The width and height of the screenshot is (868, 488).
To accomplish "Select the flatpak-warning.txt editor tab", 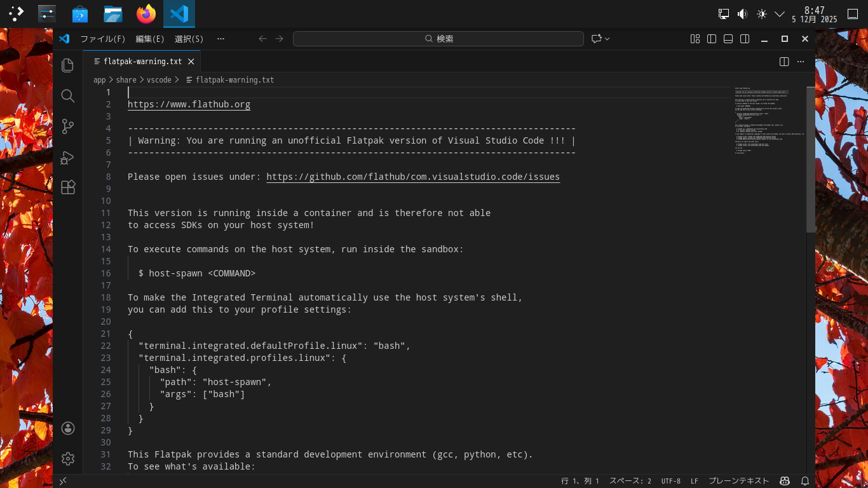I will click(x=142, y=62).
